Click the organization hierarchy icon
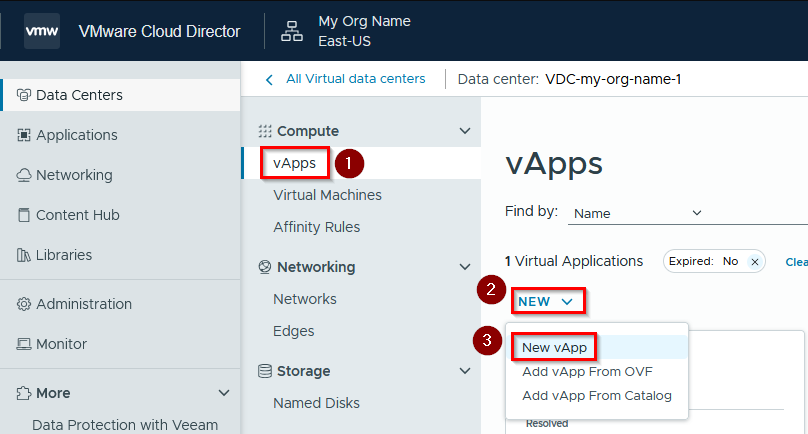This screenshot has height=434, width=808. pyautogui.click(x=292, y=31)
